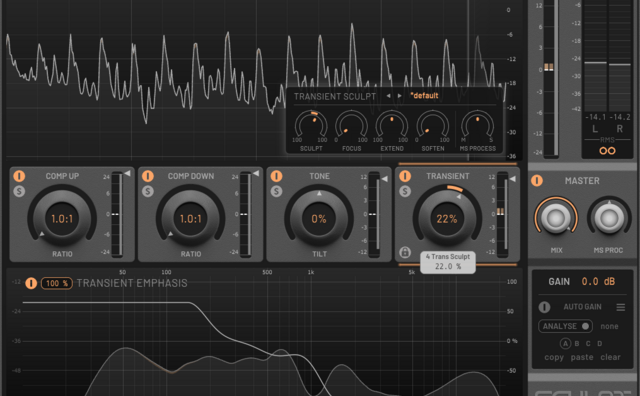Click the TRANSIENT module lock icon
Screen dimensions: 640x396
pos(405,252)
